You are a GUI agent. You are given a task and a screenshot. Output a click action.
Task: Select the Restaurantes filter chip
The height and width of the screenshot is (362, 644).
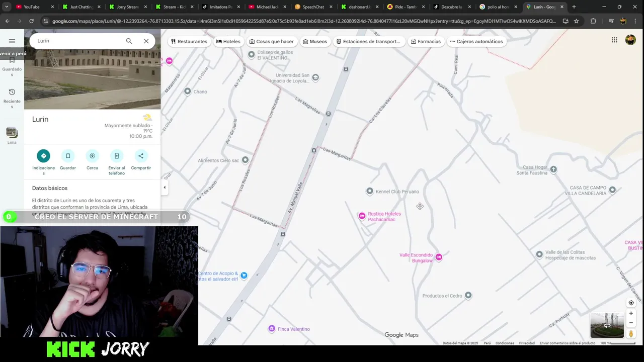(x=189, y=41)
